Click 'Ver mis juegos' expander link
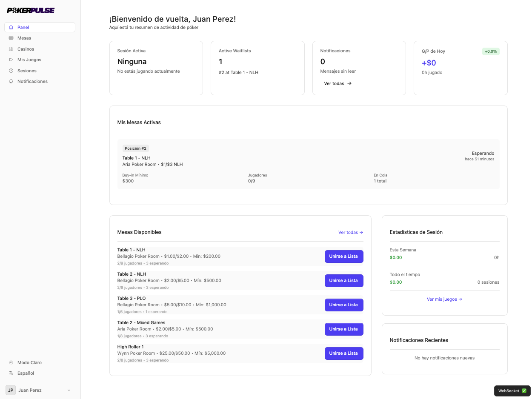This screenshot has height=399, width=532. click(444, 299)
